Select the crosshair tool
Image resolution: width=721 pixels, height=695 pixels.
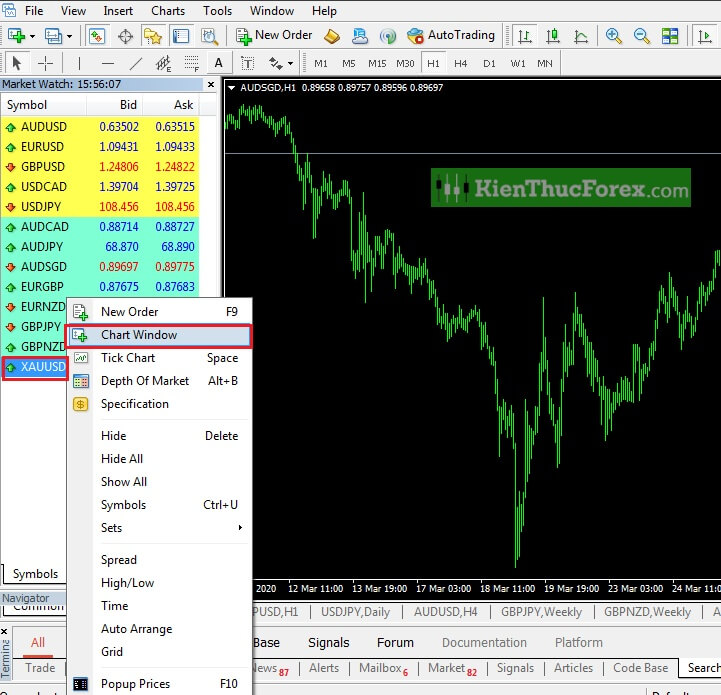tap(45, 63)
